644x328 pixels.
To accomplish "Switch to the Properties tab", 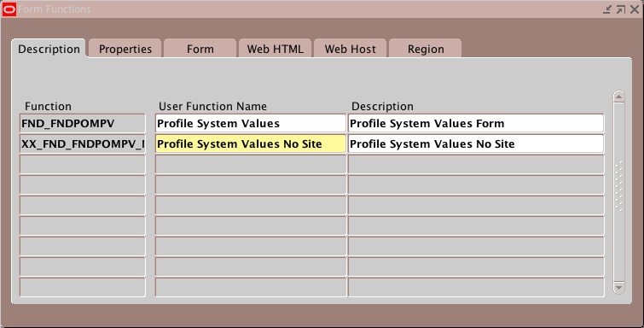I will [125, 49].
